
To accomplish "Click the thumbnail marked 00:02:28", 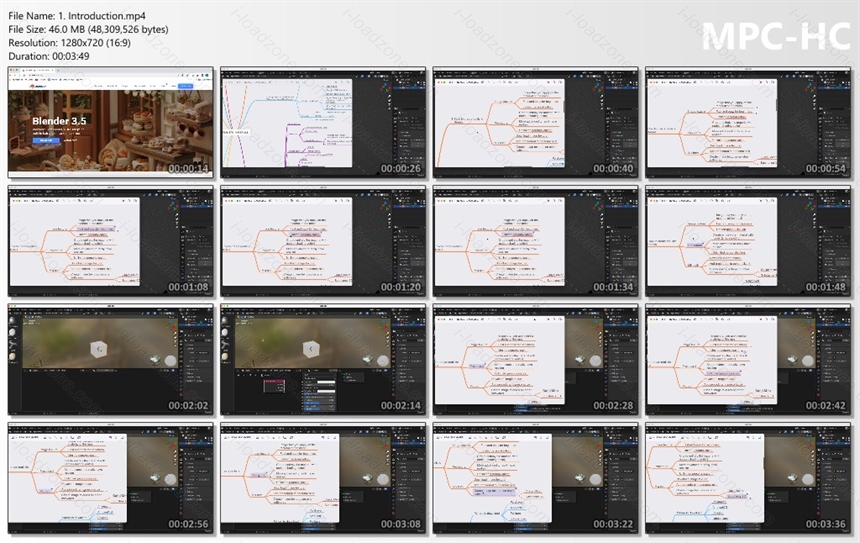I will point(535,359).
